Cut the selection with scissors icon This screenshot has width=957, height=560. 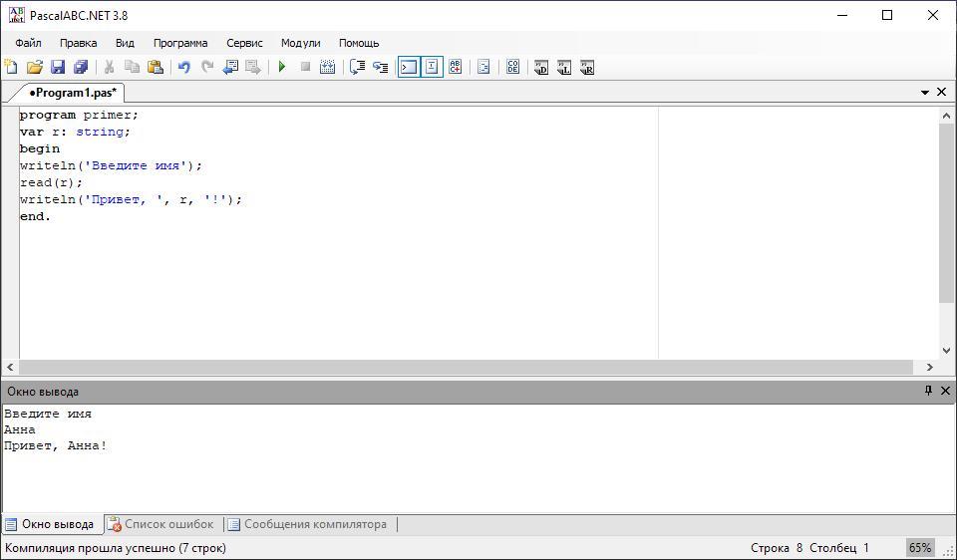[110, 67]
